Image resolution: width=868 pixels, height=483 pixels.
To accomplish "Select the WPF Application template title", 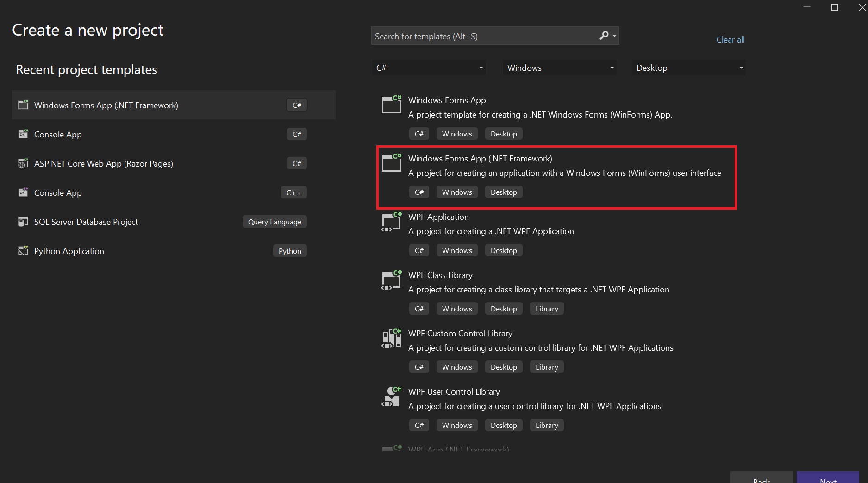I will pyautogui.click(x=438, y=217).
